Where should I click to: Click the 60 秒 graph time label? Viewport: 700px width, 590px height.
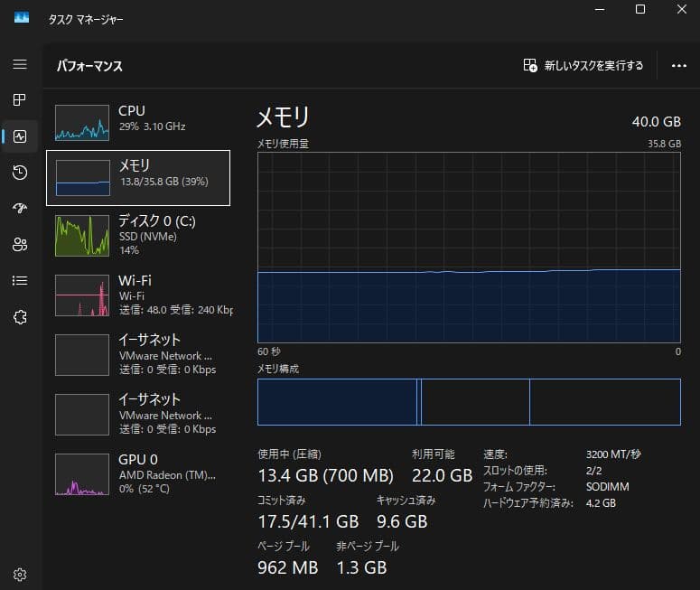click(x=269, y=351)
